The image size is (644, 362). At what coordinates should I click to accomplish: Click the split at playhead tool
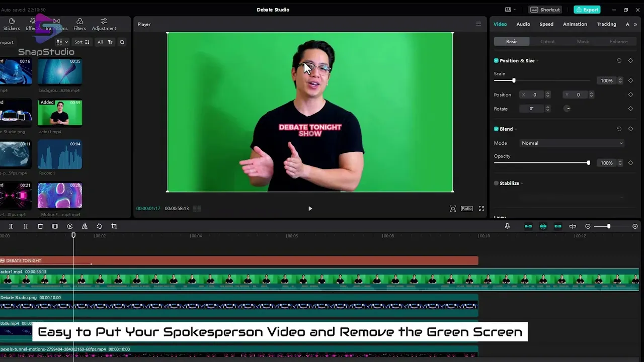(11, 226)
